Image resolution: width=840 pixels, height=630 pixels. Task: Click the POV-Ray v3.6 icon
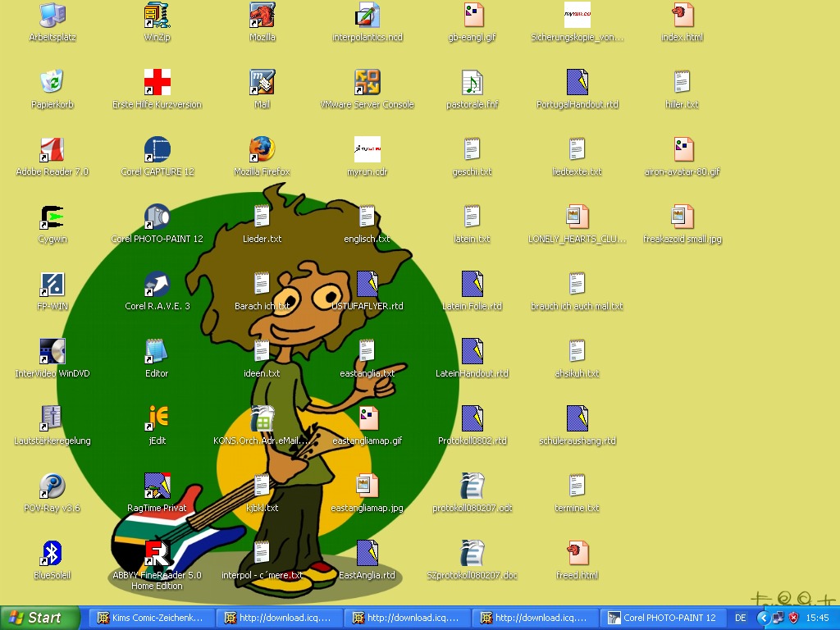[x=52, y=486]
